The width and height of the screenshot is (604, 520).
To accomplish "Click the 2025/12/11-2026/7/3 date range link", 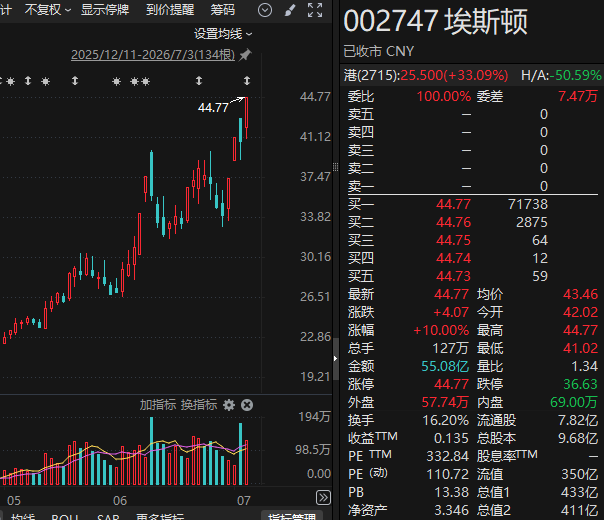I will (153, 55).
